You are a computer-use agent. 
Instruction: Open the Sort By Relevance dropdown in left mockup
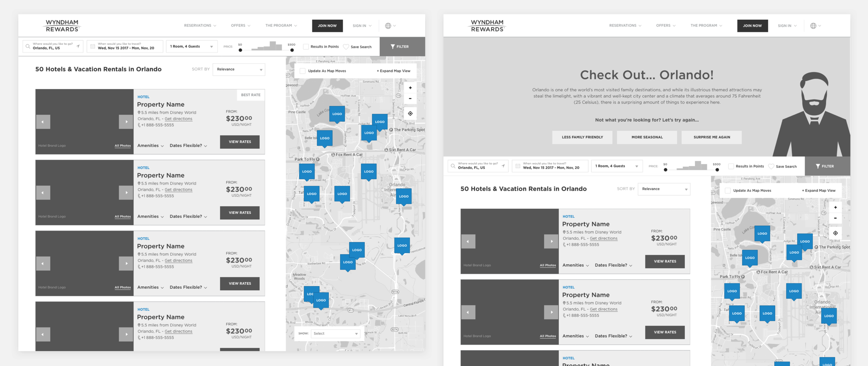pyautogui.click(x=239, y=69)
